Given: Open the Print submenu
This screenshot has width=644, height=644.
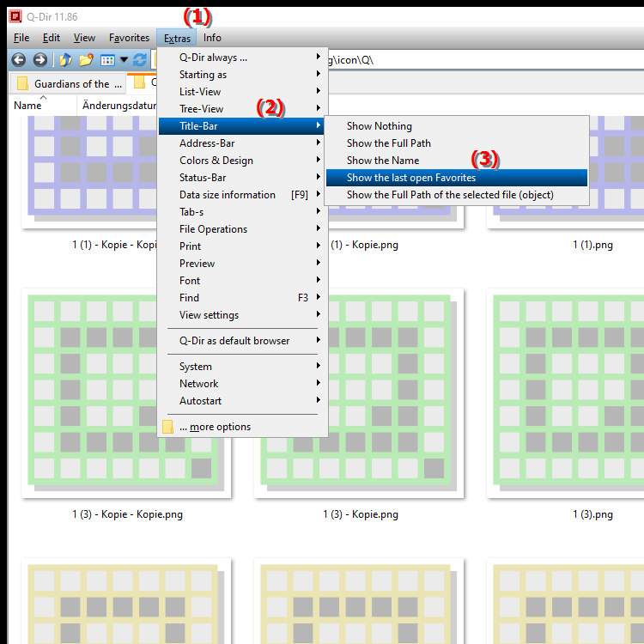Looking at the screenshot, I should 243,246.
